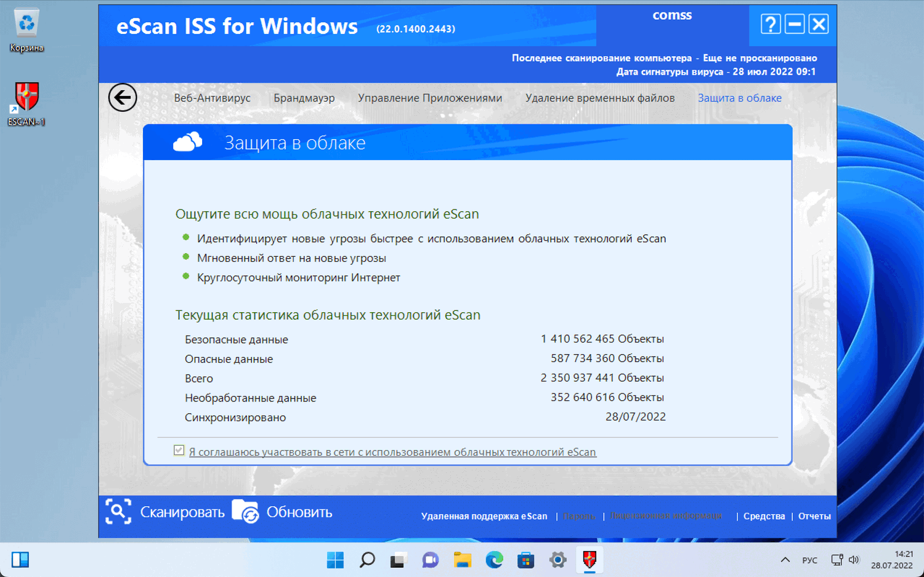Select the Защита в облаке tab

coord(740,98)
